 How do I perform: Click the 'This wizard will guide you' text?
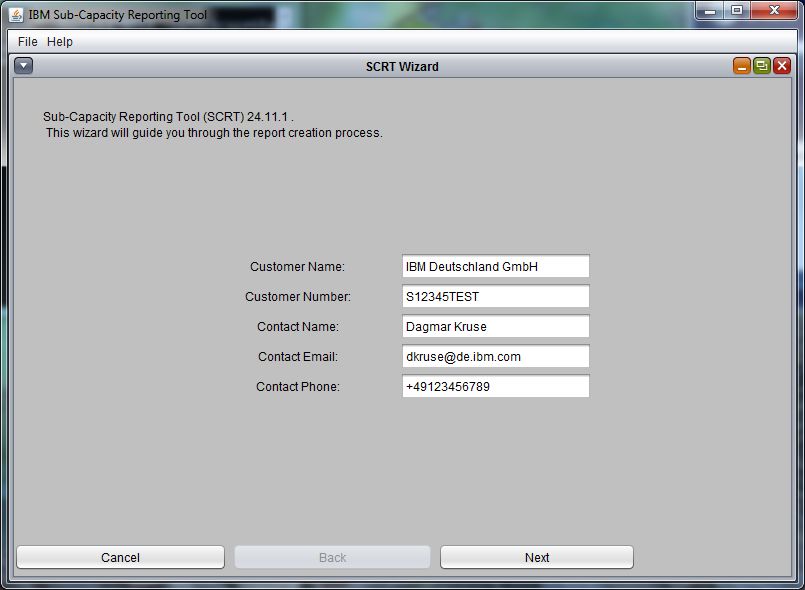tap(214, 133)
